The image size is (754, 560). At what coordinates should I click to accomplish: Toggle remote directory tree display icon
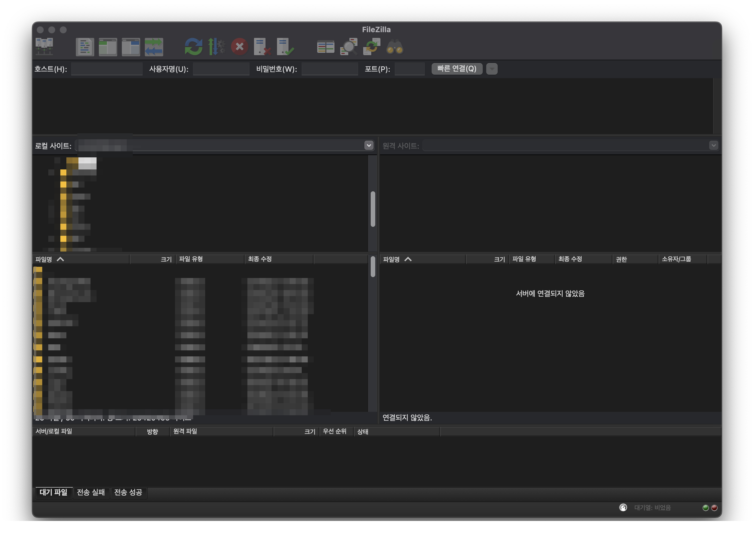tap(130, 47)
